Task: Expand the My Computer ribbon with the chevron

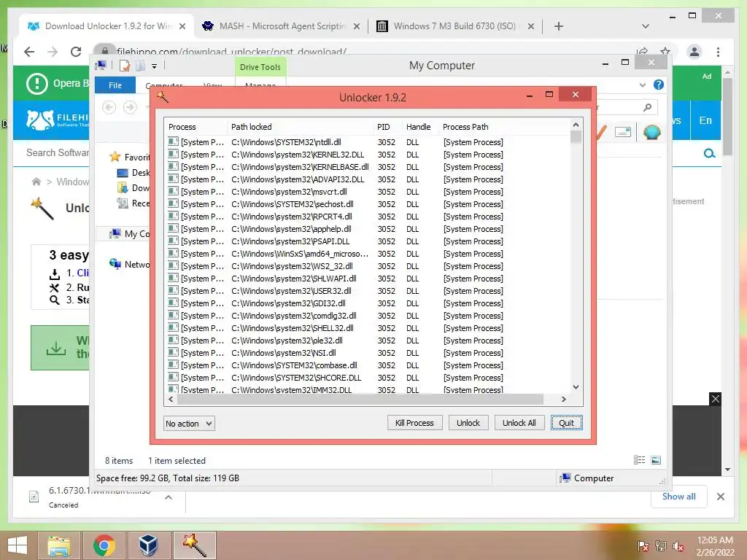Action: coord(643,85)
